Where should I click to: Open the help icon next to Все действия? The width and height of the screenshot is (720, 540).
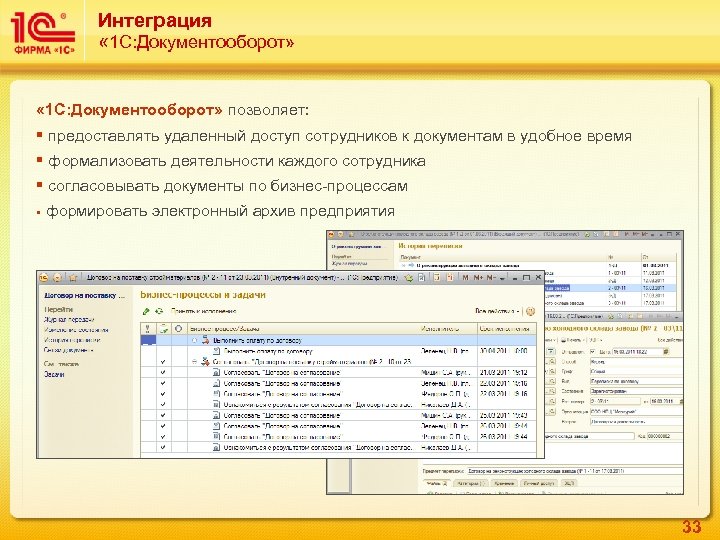pyautogui.click(x=530, y=311)
